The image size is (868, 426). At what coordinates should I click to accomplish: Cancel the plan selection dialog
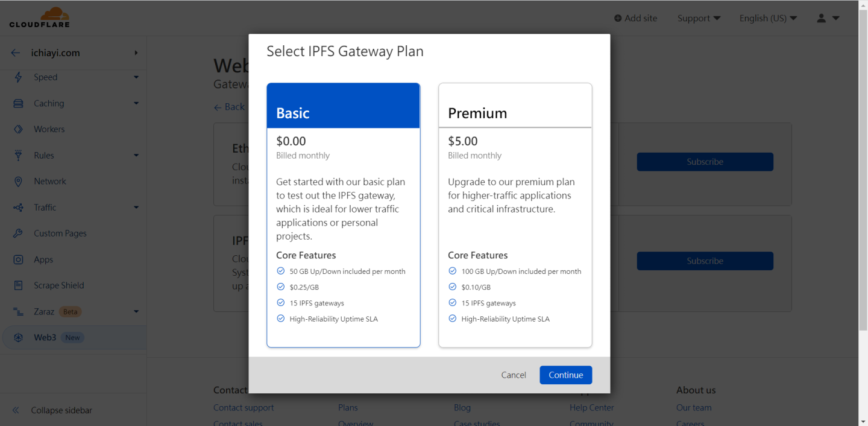click(x=514, y=375)
